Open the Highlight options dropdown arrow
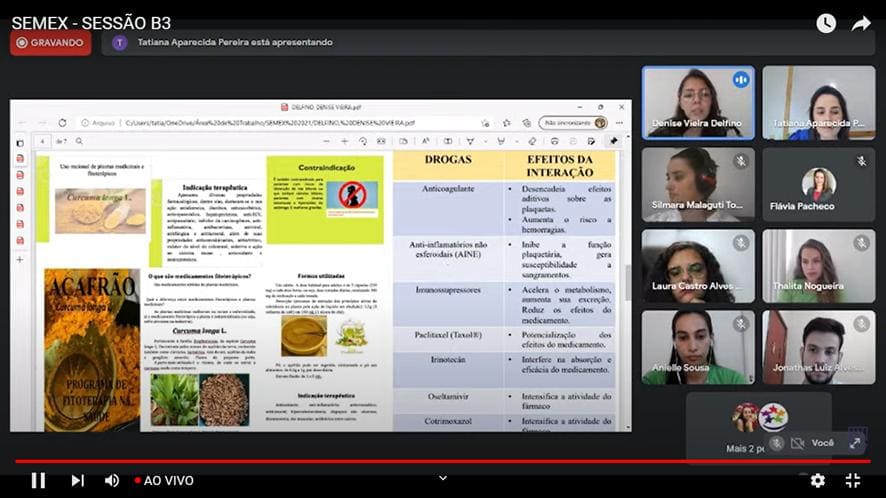This screenshot has width=886, height=498. pos(516,141)
